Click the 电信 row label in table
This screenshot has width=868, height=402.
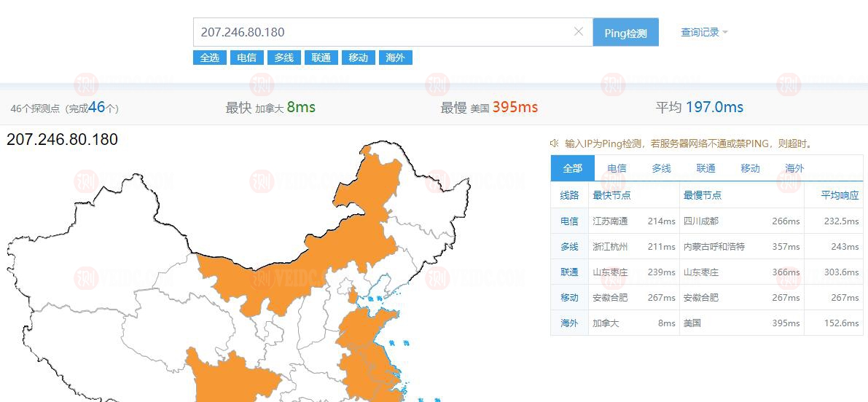pyautogui.click(x=569, y=221)
